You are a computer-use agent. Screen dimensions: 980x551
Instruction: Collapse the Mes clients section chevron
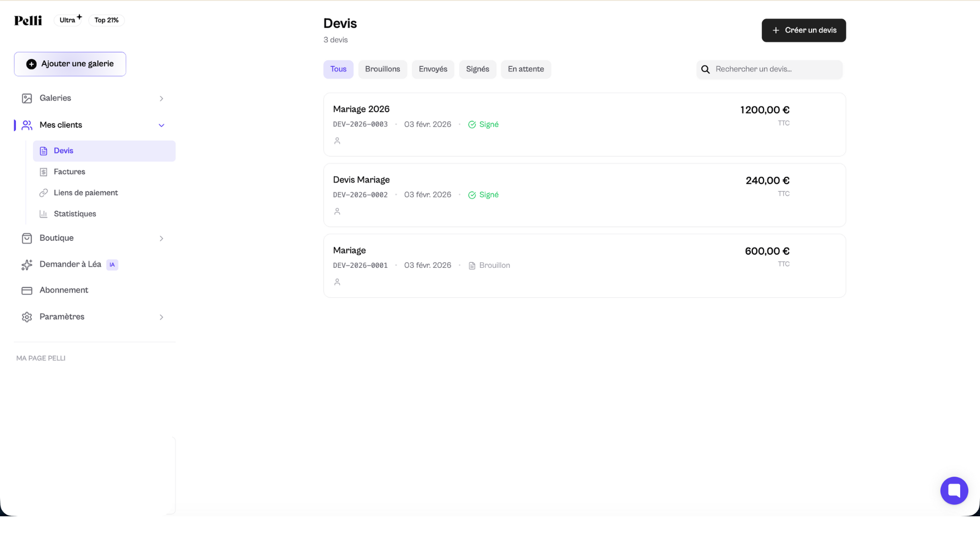161,126
